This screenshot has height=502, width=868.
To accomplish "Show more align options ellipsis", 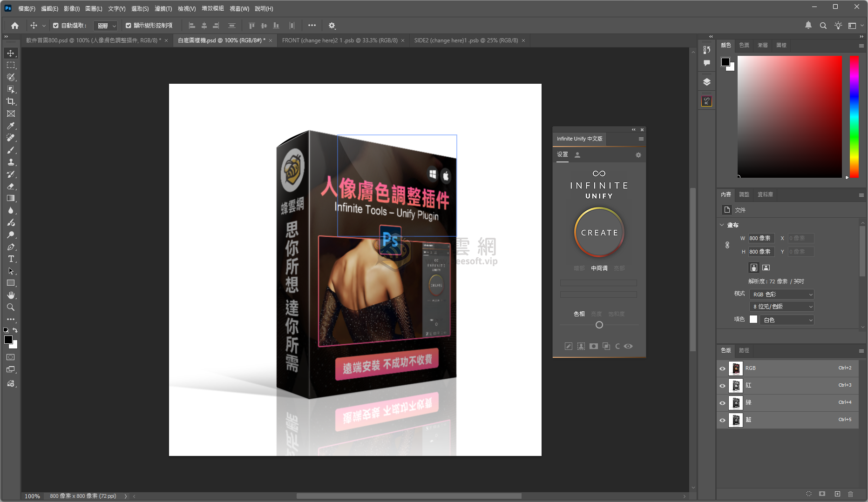I will point(312,26).
